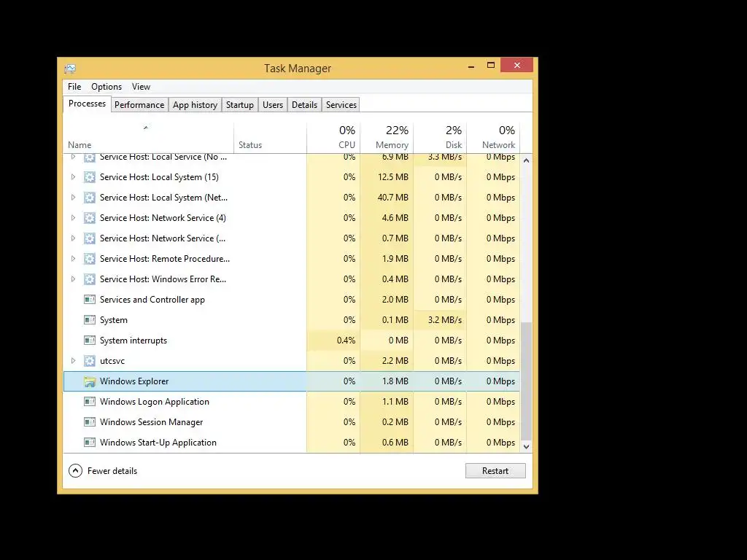
Task: Click the utcsvc gear icon
Action: click(90, 361)
